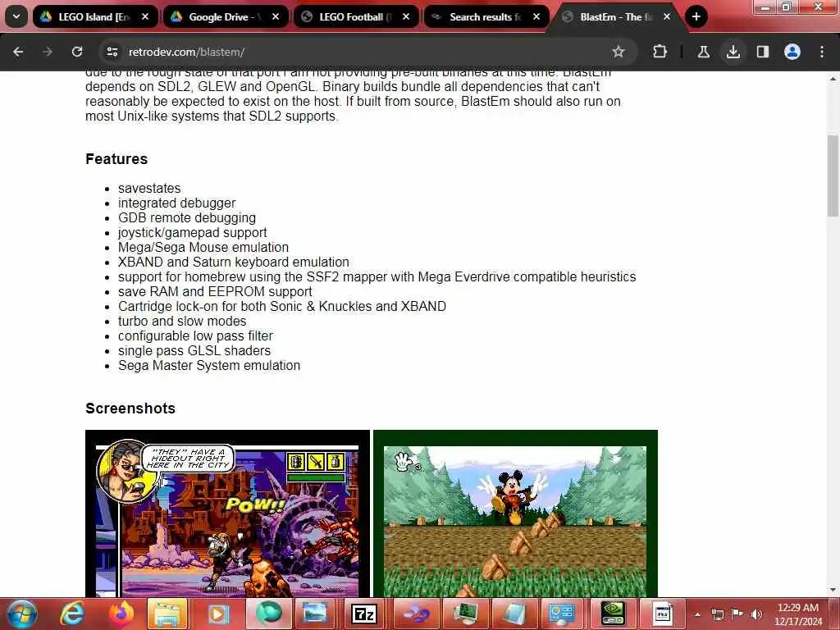840x630 pixels.
Task: Open the Comix Zone screenshot thumbnail
Action: [228, 514]
